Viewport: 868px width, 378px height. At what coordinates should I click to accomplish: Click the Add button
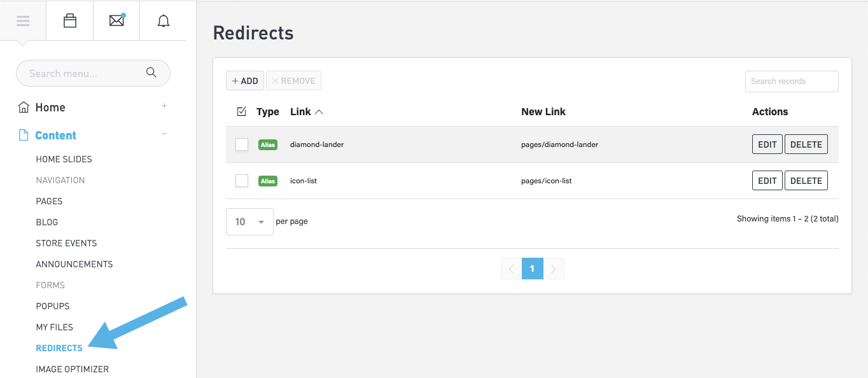(245, 81)
